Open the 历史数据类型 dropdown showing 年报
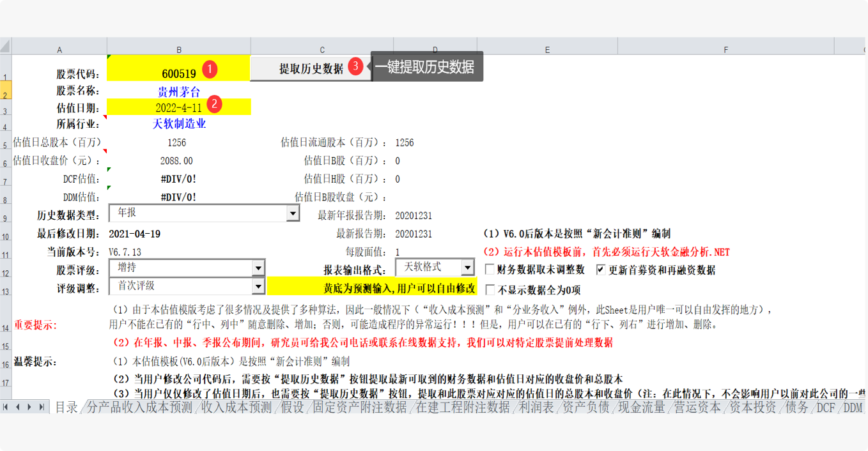 point(293,213)
